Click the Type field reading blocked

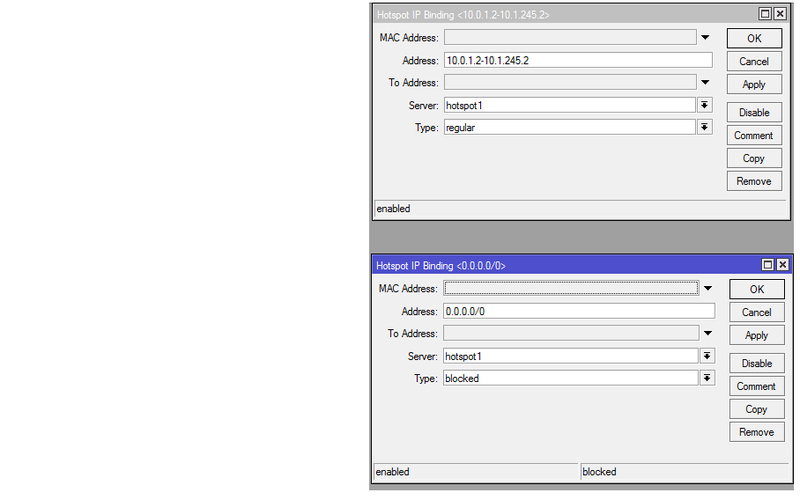(x=570, y=378)
